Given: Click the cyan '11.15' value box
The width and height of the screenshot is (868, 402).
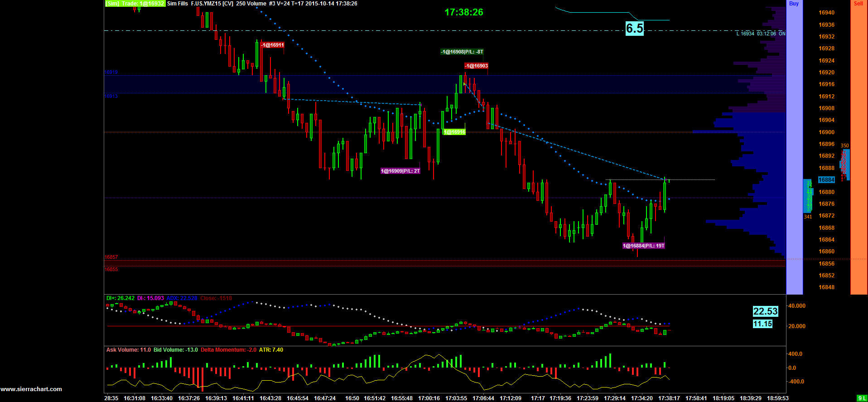Looking at the screenshot, I should (762, 324).
